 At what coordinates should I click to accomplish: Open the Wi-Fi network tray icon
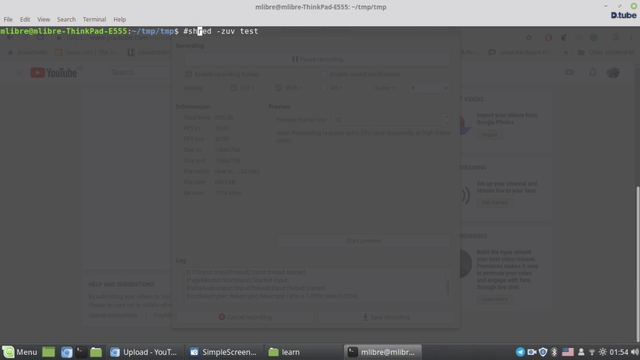pos(592,352)
